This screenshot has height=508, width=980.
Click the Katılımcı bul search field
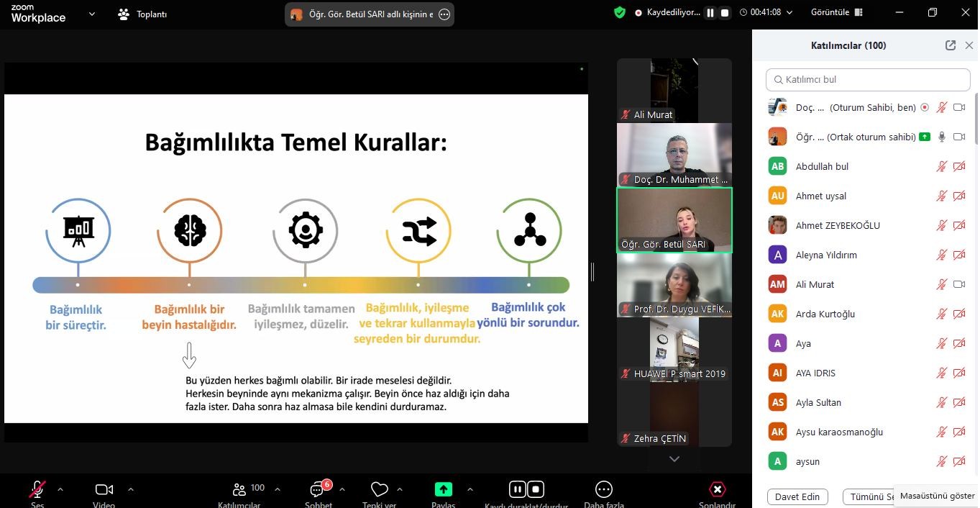pyautogui.click(x=868, y=79)
